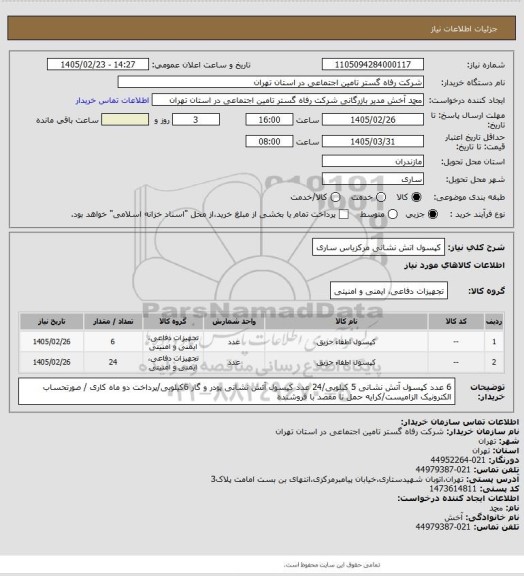Viewport: 524px width, 576px height.
Task: Click quantity 6 in row 1
Action: coord(113,342)
